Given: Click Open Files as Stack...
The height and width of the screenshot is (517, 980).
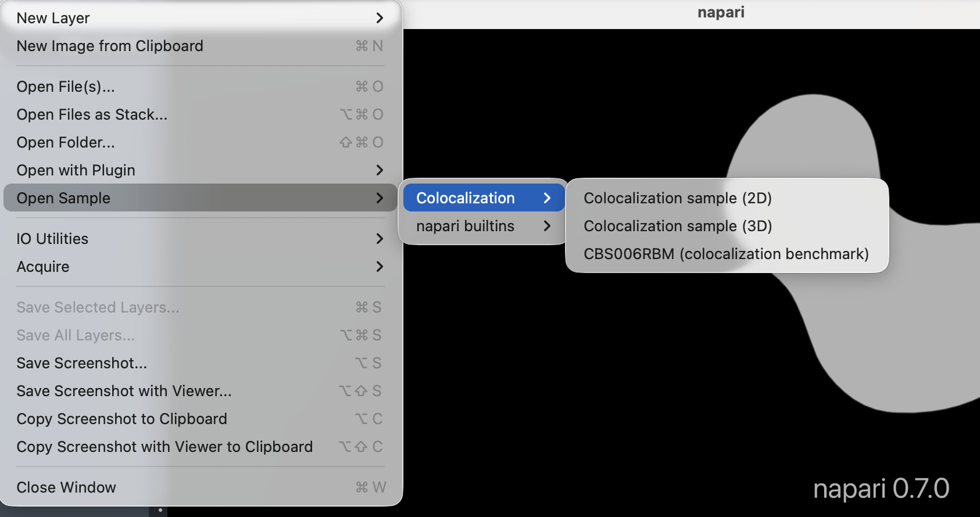Looking at the screenshot, I should (201, 114).
